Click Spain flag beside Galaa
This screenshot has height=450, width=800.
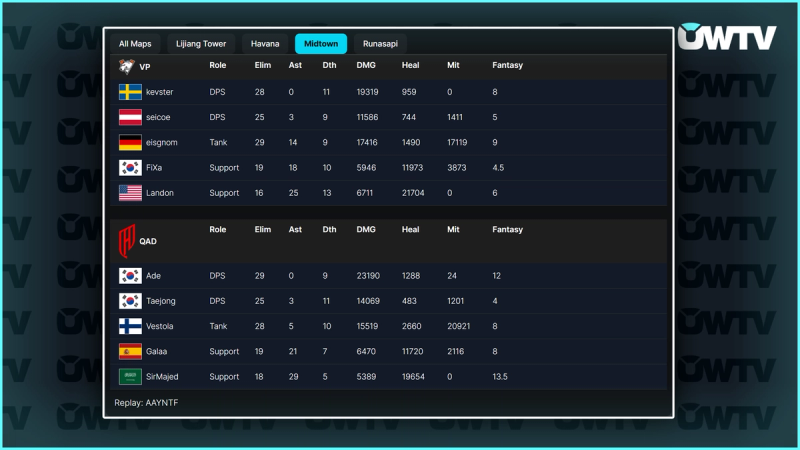click(130, 351)
